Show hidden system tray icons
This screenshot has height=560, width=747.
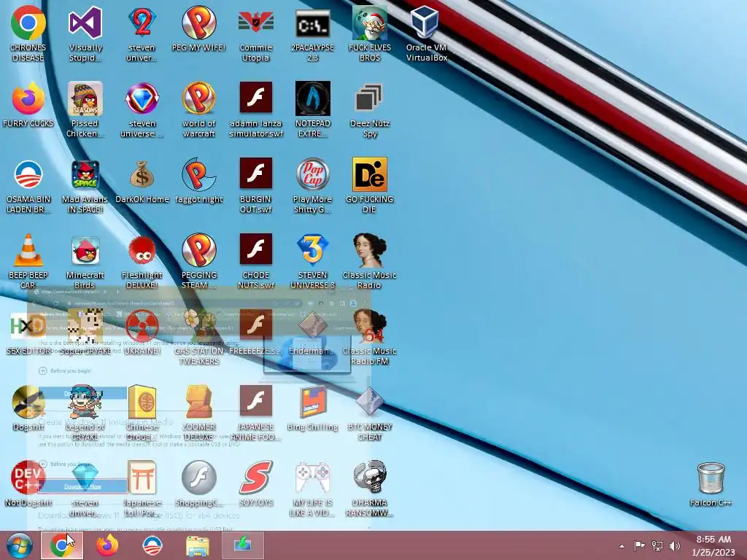coord(622,546)
